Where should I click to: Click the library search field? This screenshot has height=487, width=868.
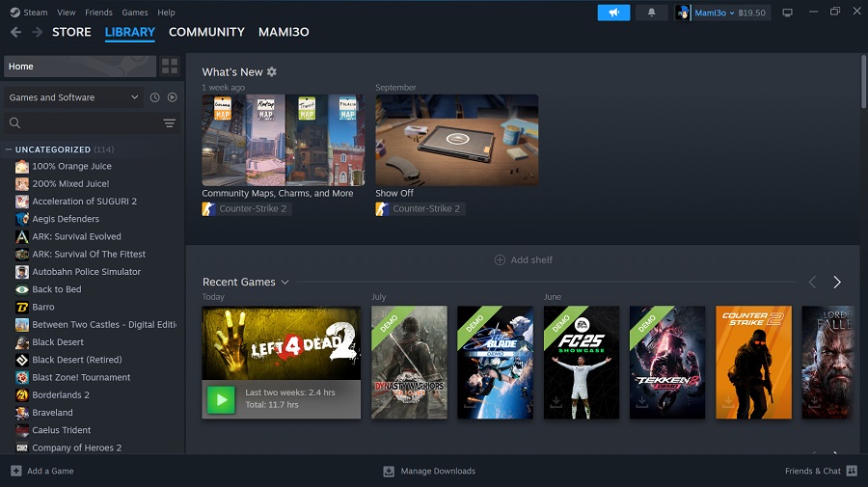(x=82, y=123)
